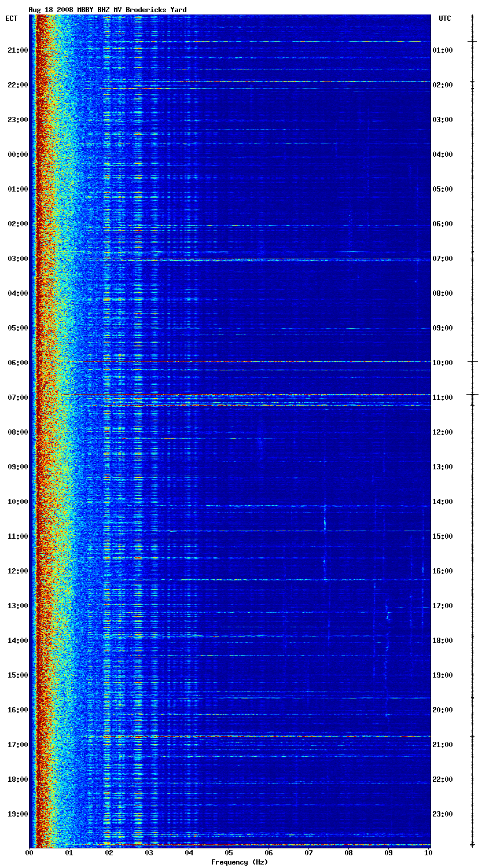This screenshot has height=868, width=493.
Task: Click the 16:00 ECT time label
Action: (x=18, y=710)
